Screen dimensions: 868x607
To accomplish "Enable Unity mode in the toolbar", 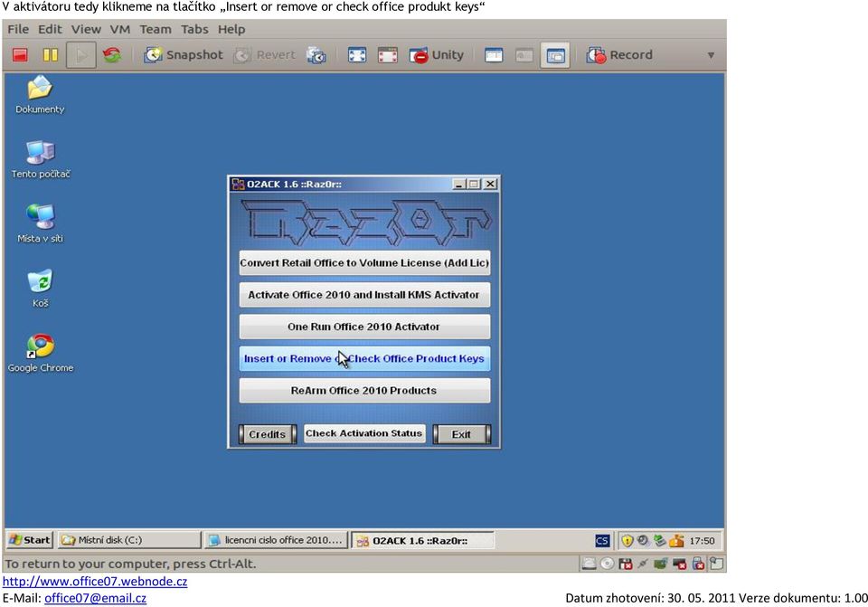I will (437, 55).
